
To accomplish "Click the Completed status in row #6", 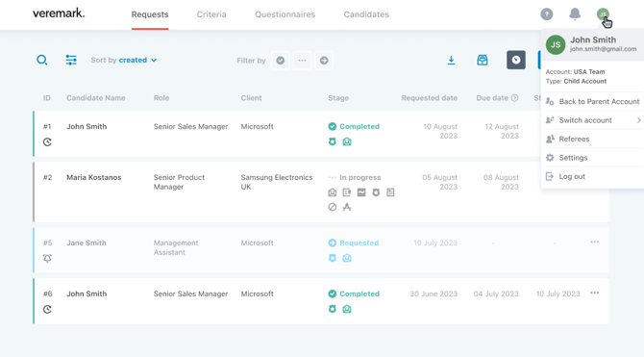I will pyautogui.click(x=354, y=293).
